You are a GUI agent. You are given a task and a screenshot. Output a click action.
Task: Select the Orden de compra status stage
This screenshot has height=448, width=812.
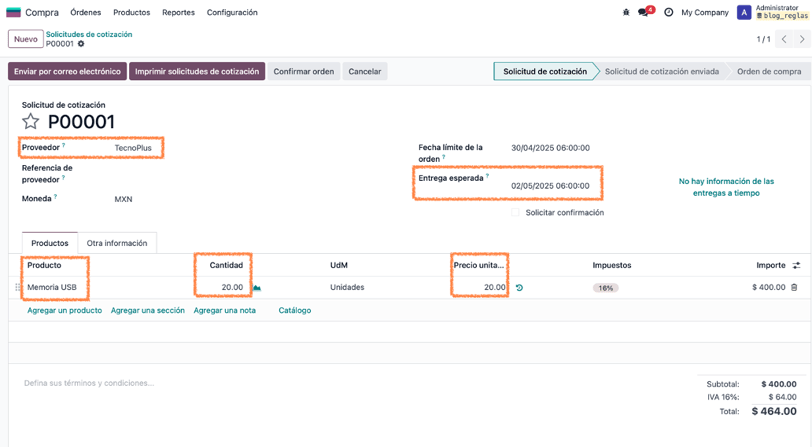(769, 71)
